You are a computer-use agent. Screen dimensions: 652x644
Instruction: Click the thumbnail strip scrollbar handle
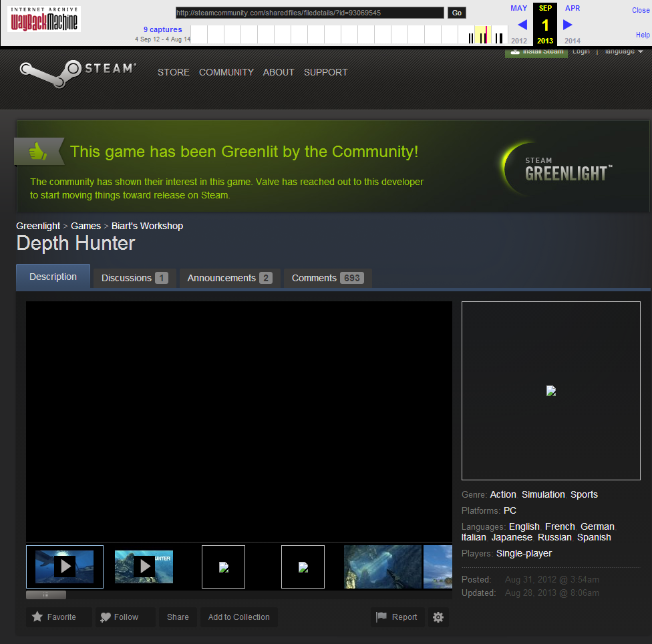tap(45, 595)
